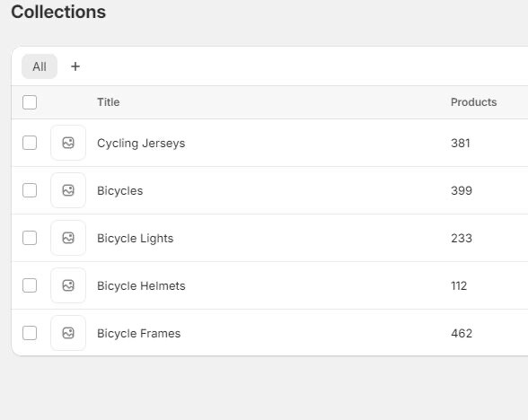Viewport: 528px width, 420px height.
Task: Click the Collections page heading
Action: pos(58,12)
